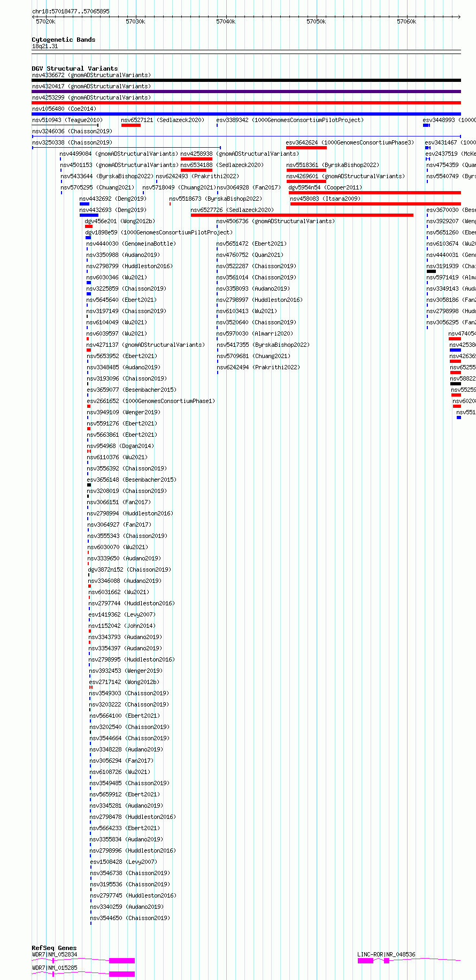Viewport: 476px width, 980px height.
Task: Click nsv5518673 (ByrskaBishop2022) label
Action: (x=216, y=199)
